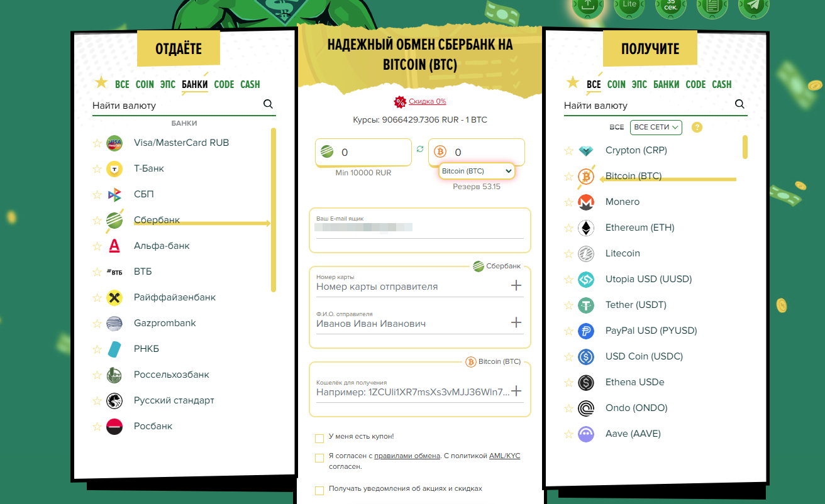Tick the 'У меня есть купон!' checkbox
Screen dimensions: 825x504
point(319,438)
